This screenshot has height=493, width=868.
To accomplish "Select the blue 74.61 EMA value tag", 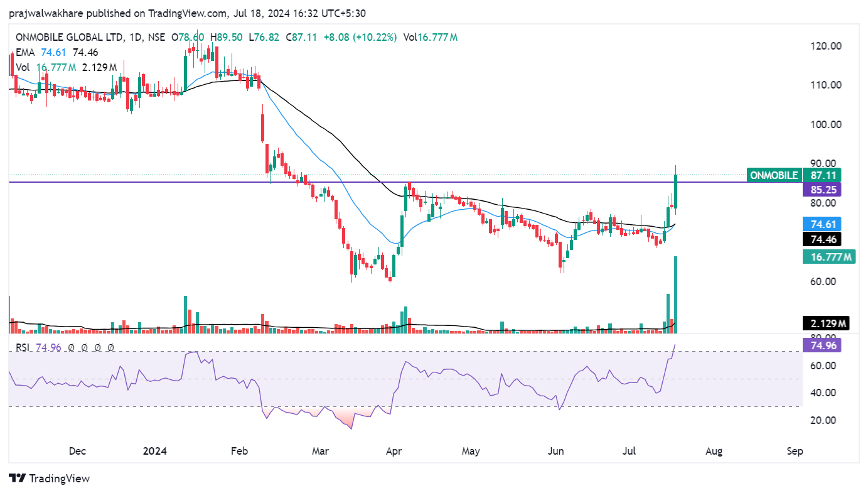I will (x=821, y=224).
